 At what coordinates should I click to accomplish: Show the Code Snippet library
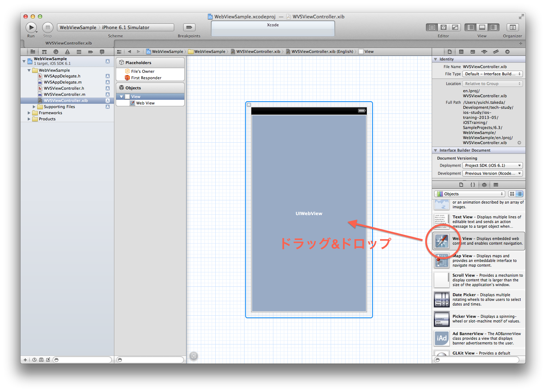tap(473, 185)
